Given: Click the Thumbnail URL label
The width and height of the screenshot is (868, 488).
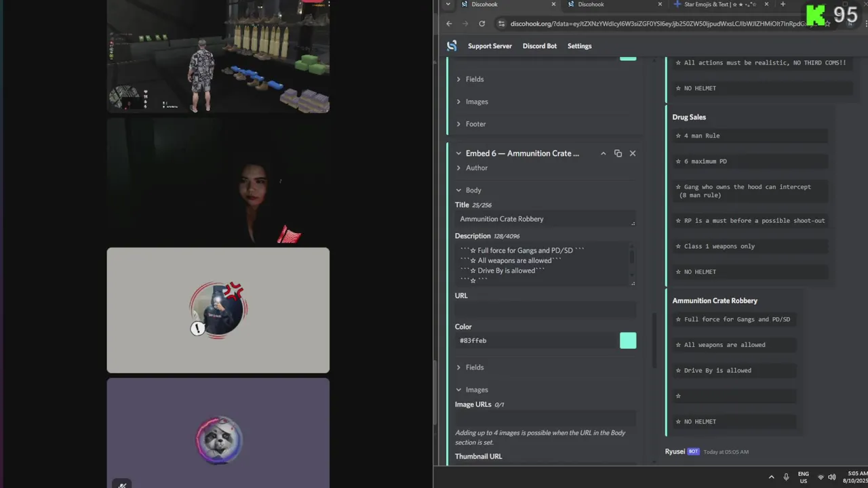Looking at the screenshot, I should coord(479,457).
